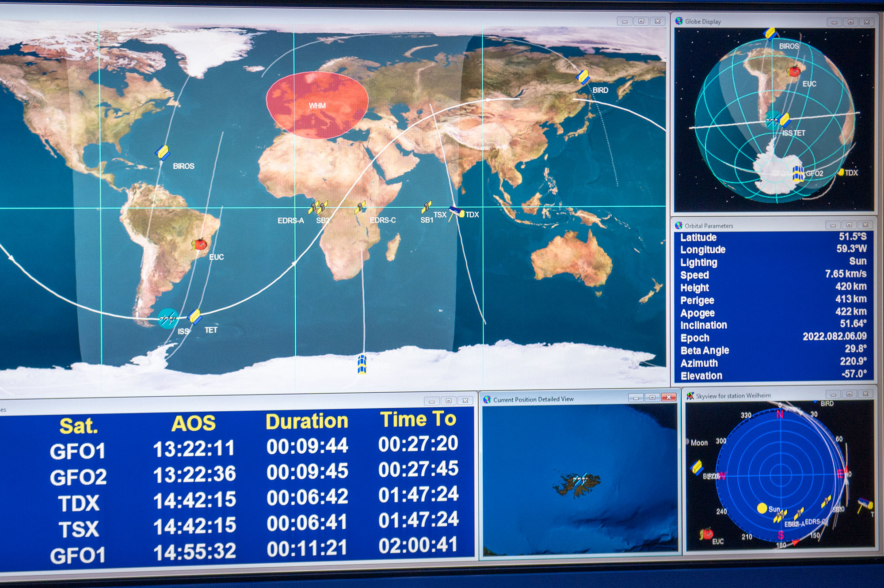Maximize the Globe Display window
884x588 pixels.
[x=850, y=22]
